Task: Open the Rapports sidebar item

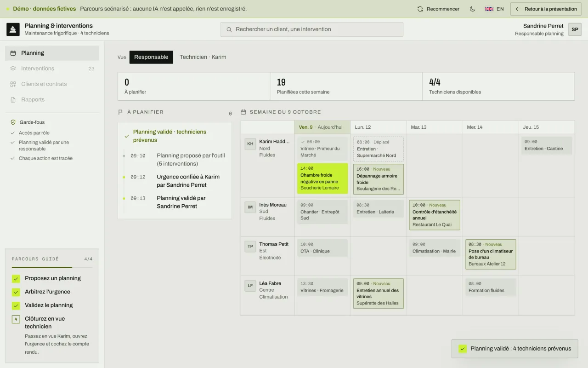Action: click(x=52, y=99)
